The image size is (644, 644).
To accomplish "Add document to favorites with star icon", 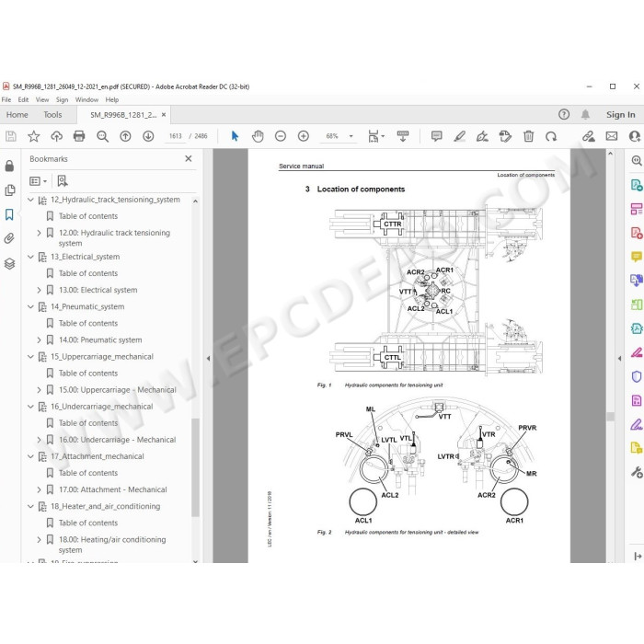I will click(34, 136).
